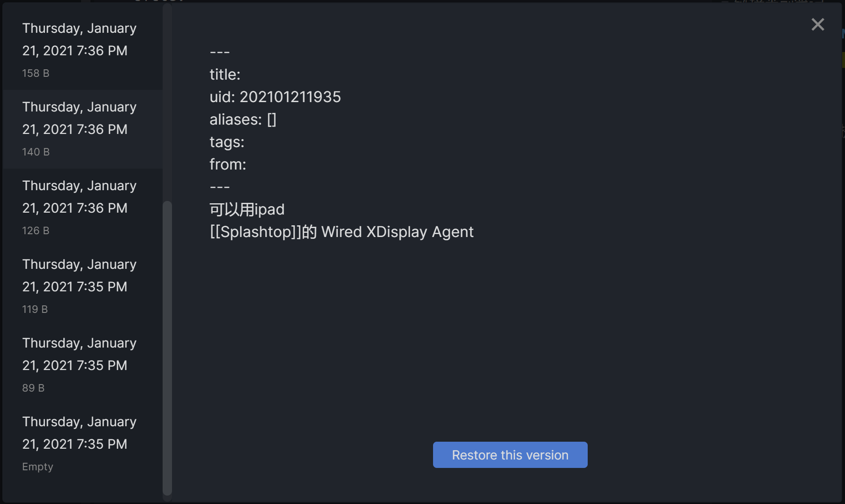Click the 'from:' frontmatter line
This screenshot has width=845, height=504.
coord(228,164)
